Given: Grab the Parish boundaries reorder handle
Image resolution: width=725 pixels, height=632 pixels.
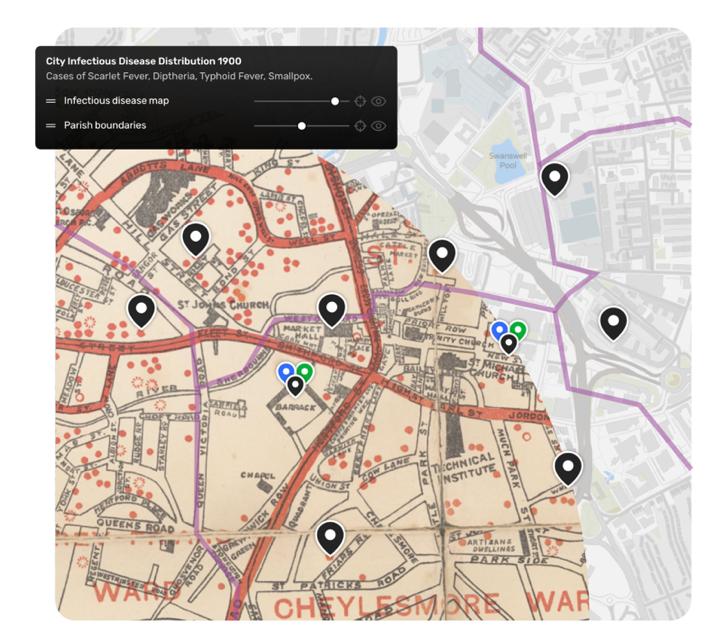Looking at the screenshot, I should [51, 125].
